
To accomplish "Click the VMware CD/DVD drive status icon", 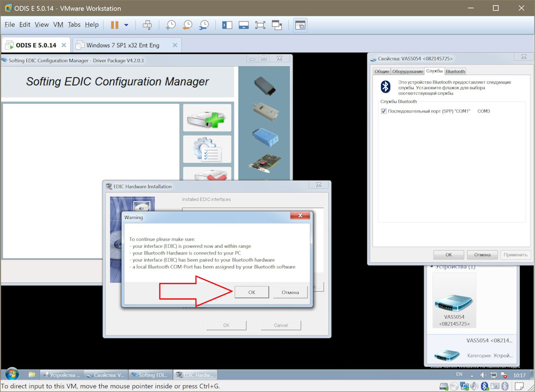I will 454,386.
